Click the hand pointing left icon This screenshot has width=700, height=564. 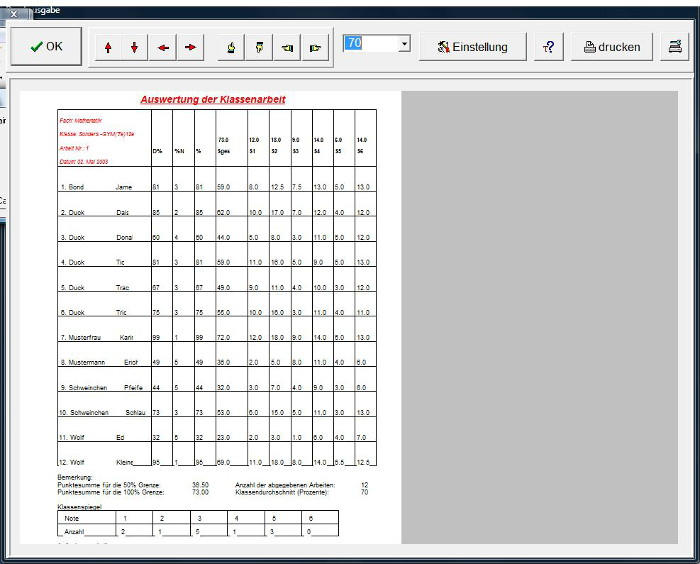click(288, 47)
